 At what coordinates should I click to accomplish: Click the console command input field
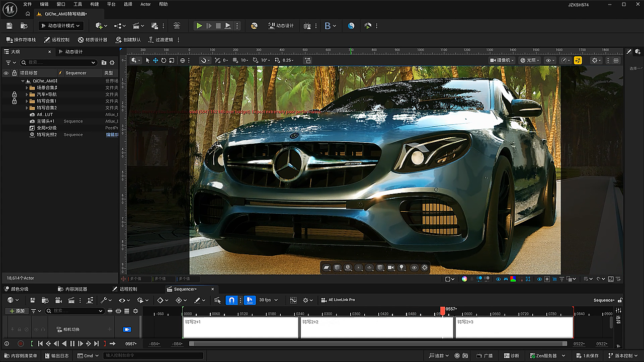pyautogui.click(x=153, y=356)
